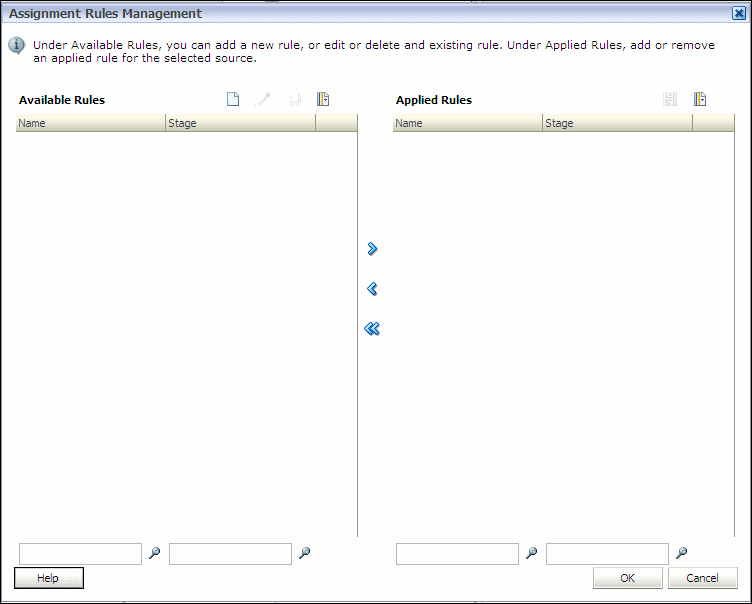
Task: Open the Available Rules view columns menu
Action: click(323, 99)
